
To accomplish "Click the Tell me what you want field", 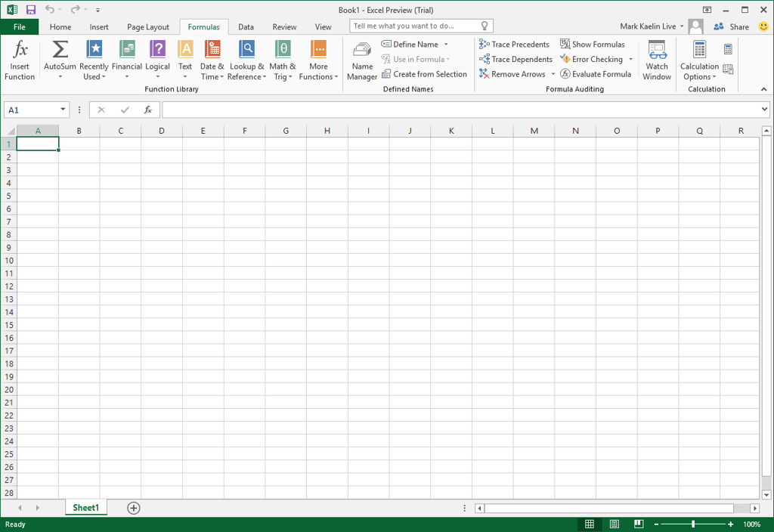I will (x=421, y=26).
